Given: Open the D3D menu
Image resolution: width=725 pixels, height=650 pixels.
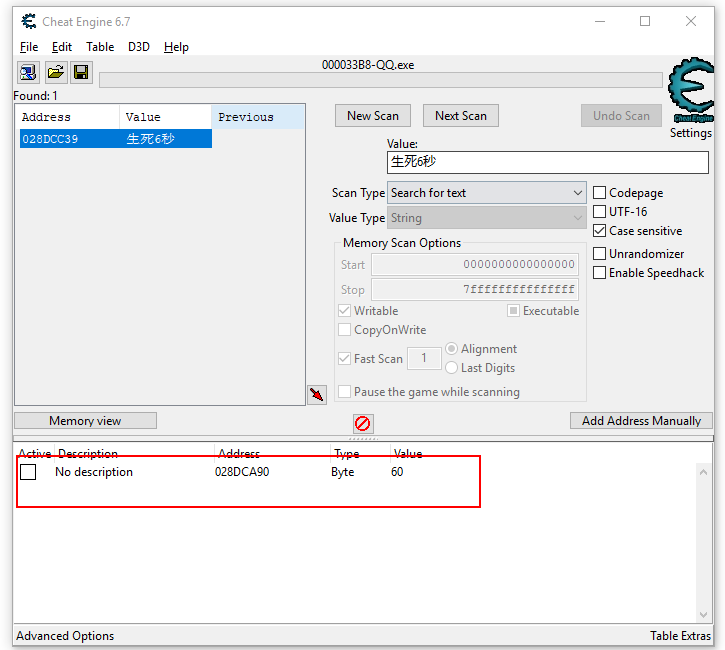Looking at the screenshot, I should click(139, 47).
